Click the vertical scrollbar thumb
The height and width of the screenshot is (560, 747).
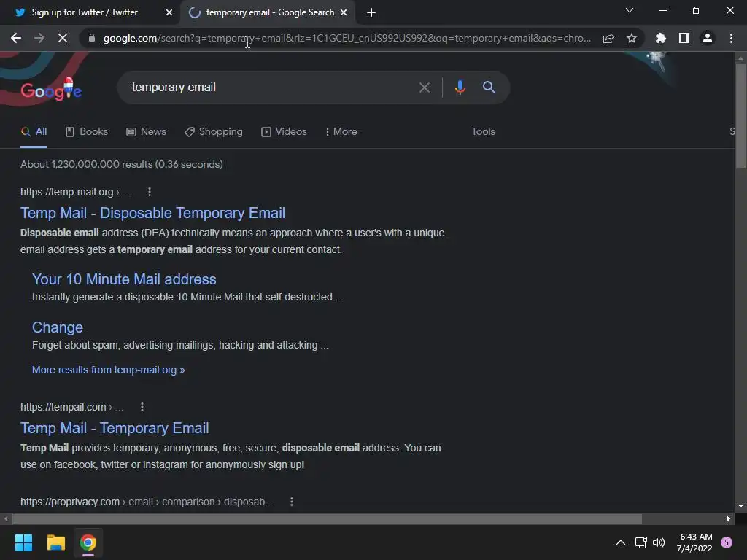click(740, 116)
